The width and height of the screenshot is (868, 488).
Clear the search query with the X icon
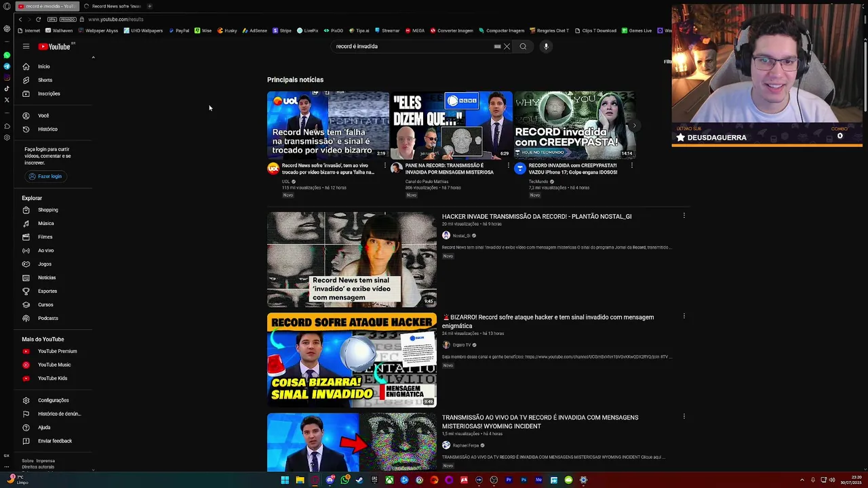(507, 47)
